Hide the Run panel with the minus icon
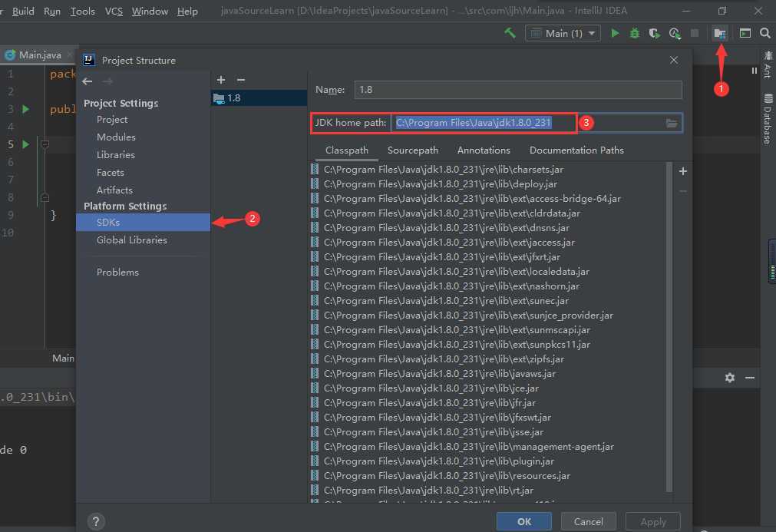 (750, 378)
